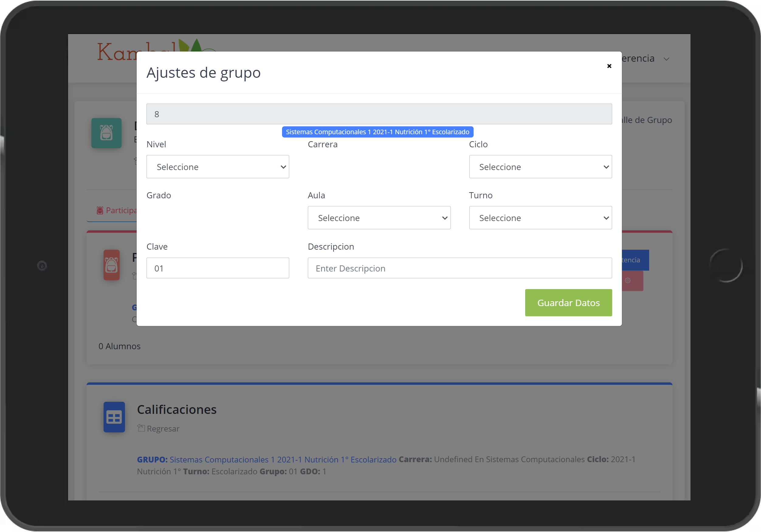Click the Descripcion input field
The height and width of the screenshot is (532, 761).
tap(460, 268)
